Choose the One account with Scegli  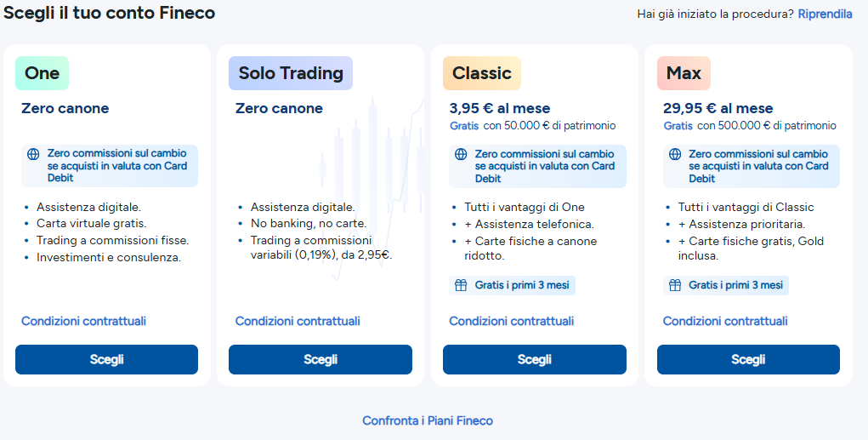[106, 359]
